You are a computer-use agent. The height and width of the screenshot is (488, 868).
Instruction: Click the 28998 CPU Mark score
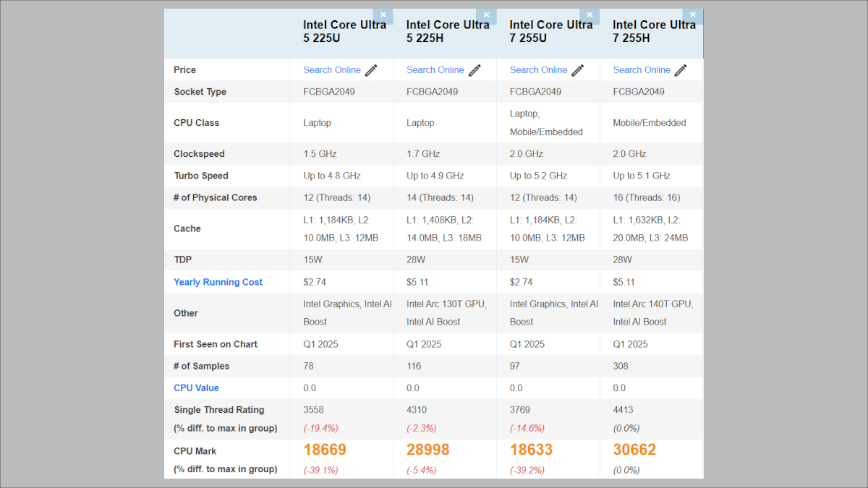428,450
